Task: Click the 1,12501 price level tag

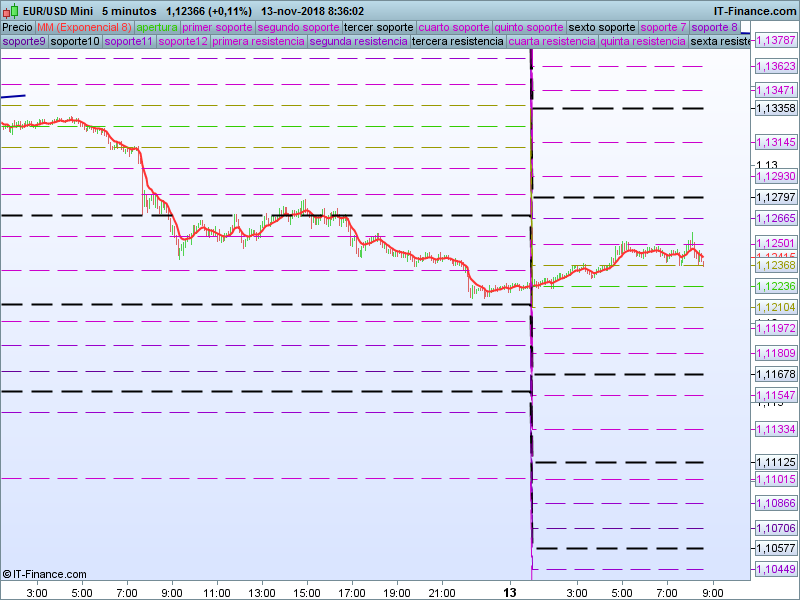Action: pyautogui.click(x=776, y=243)
